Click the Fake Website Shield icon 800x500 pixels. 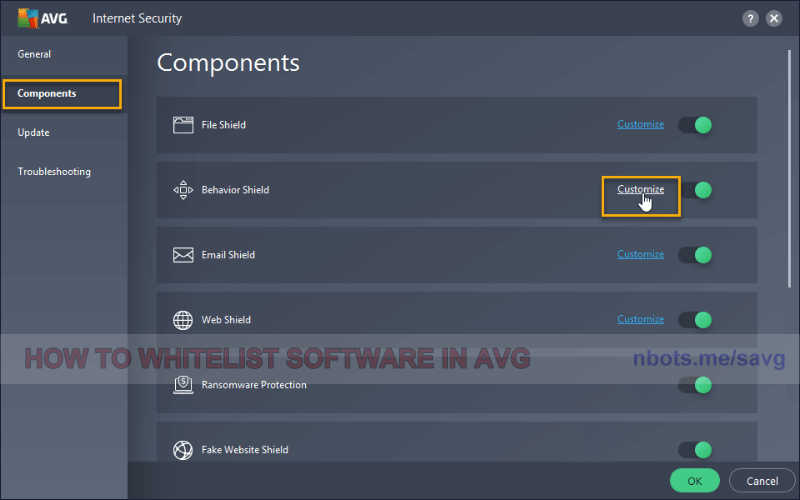[183, 450]
